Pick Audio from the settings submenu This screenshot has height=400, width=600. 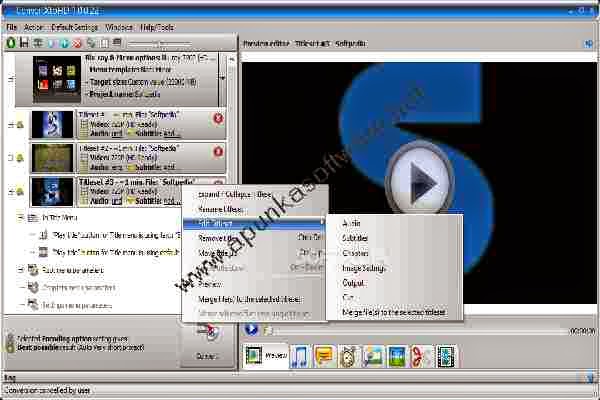[x=394, y=223]
